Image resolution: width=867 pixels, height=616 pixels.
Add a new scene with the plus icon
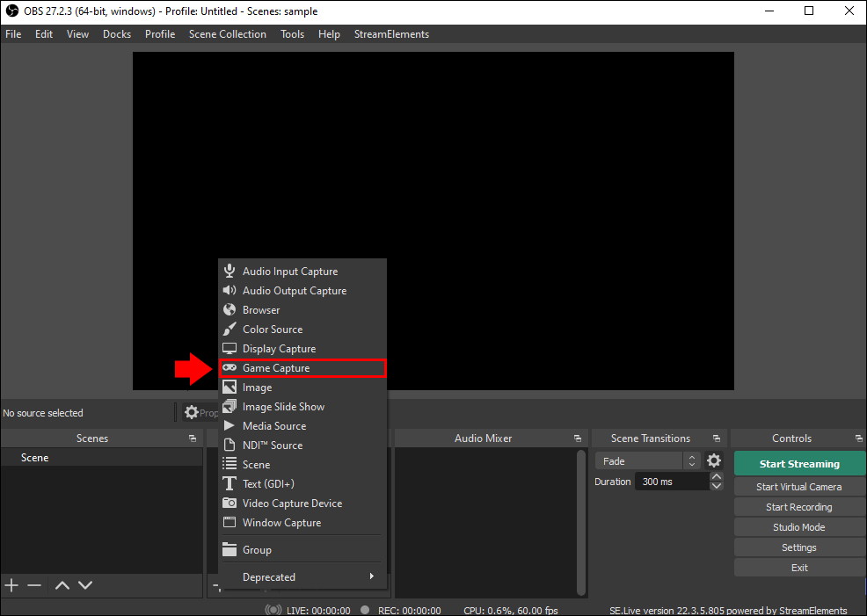[x=11, y=585]
